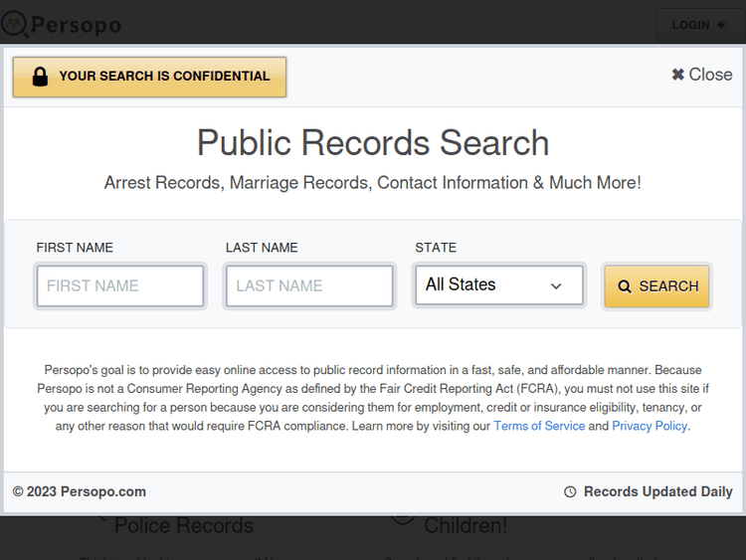Click the magnifying glass icon in Search button
746x560 pixels.
coord(625,286)
